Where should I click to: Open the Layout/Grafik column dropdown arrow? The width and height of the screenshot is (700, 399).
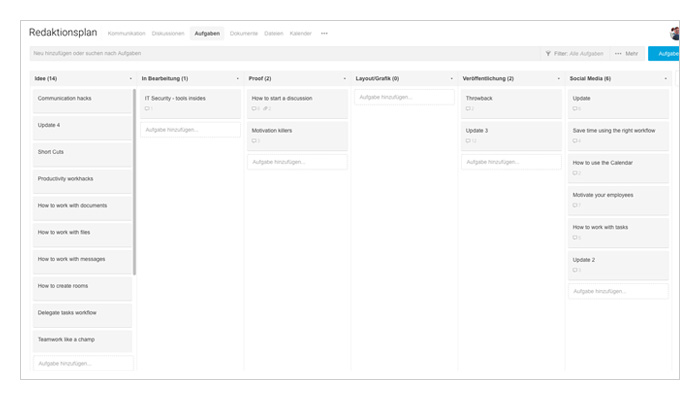point(451,79)
